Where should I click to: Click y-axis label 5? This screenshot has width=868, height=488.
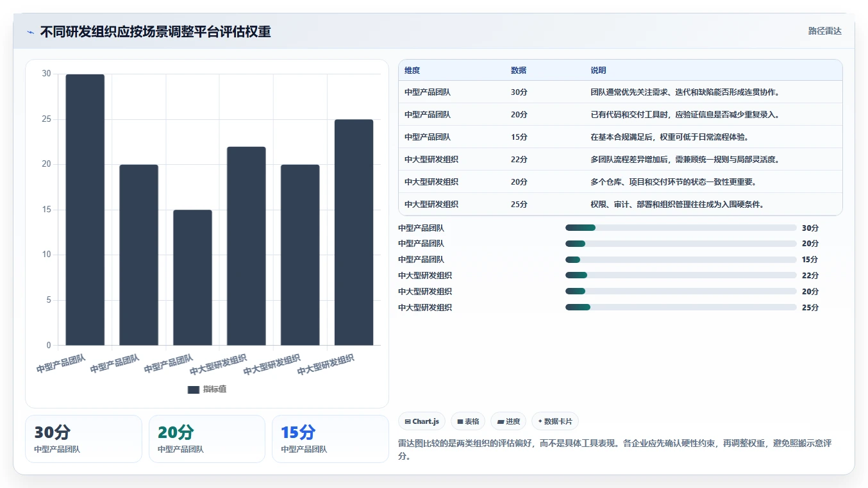click(48, 300)
